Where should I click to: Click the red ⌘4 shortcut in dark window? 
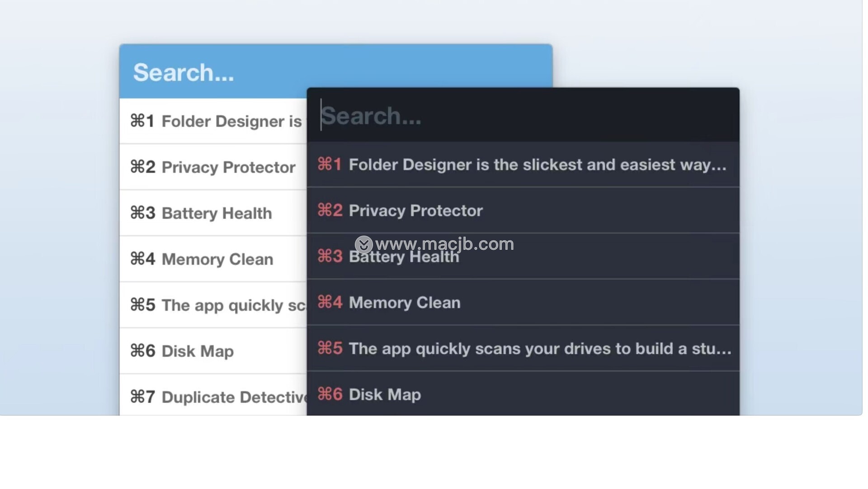tap(330, 302)
